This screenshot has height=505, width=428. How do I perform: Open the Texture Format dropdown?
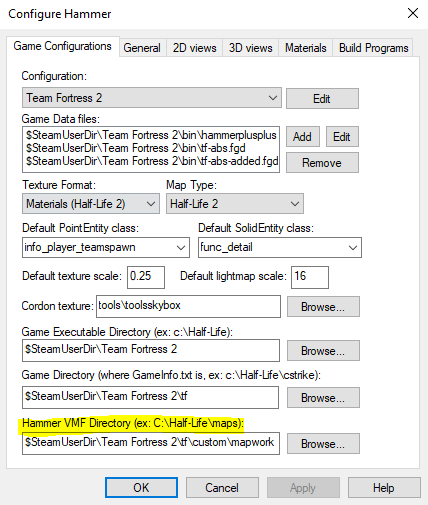pyautogui.click(x=91, y=204)
